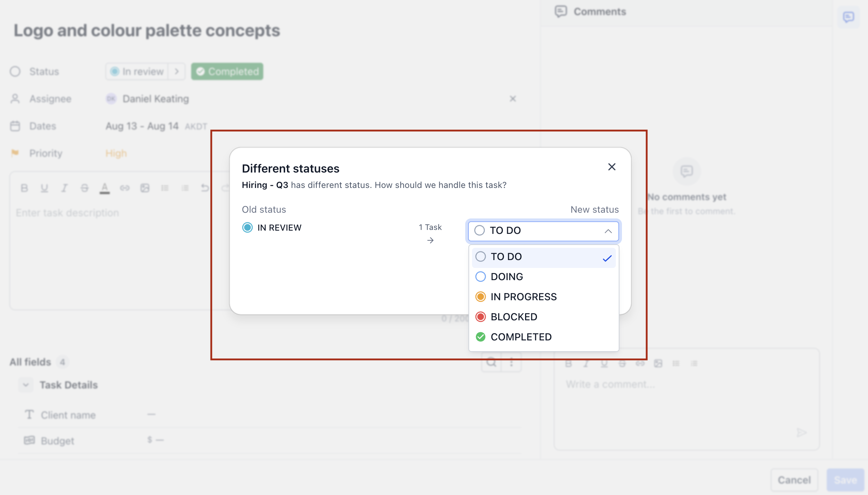Screen dimensions: 868x495
Task: Send the comment with the arrow icon
Action: pyautogui.click(x=801, y=433)
